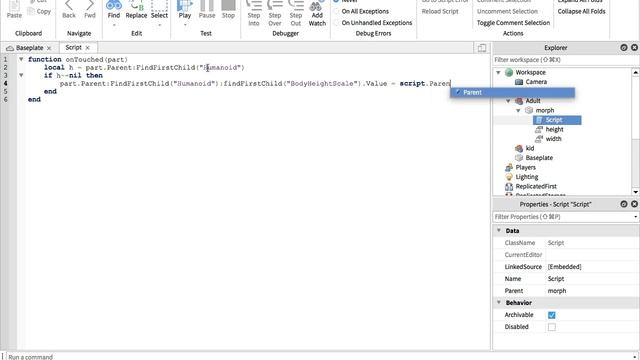The width and height of the screenshot is (640, 360).
Task: Select Camera in Explorer
Action: (x=536, y=82)
